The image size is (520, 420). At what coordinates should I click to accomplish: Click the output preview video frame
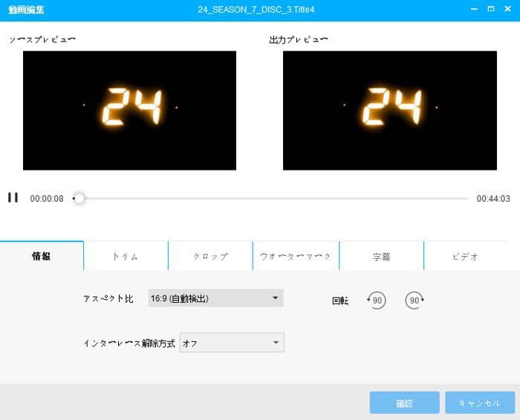tap(390, 111)
